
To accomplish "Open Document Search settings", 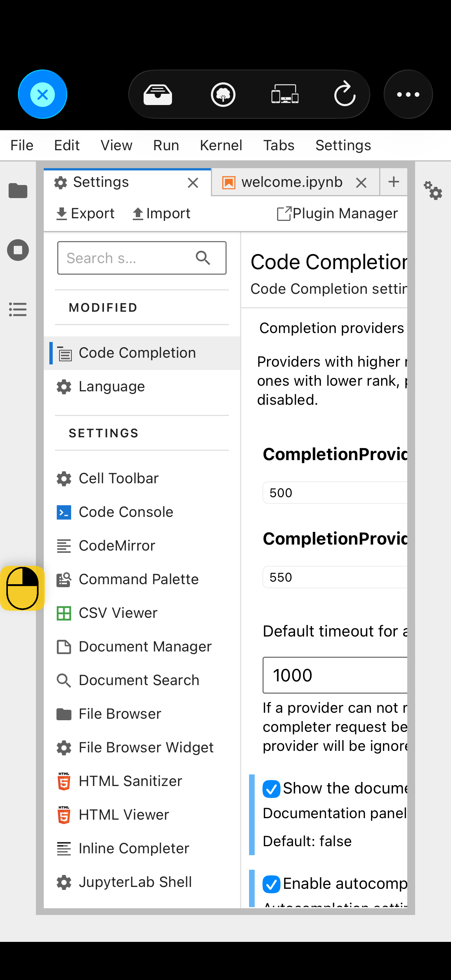I will (142, 680).
